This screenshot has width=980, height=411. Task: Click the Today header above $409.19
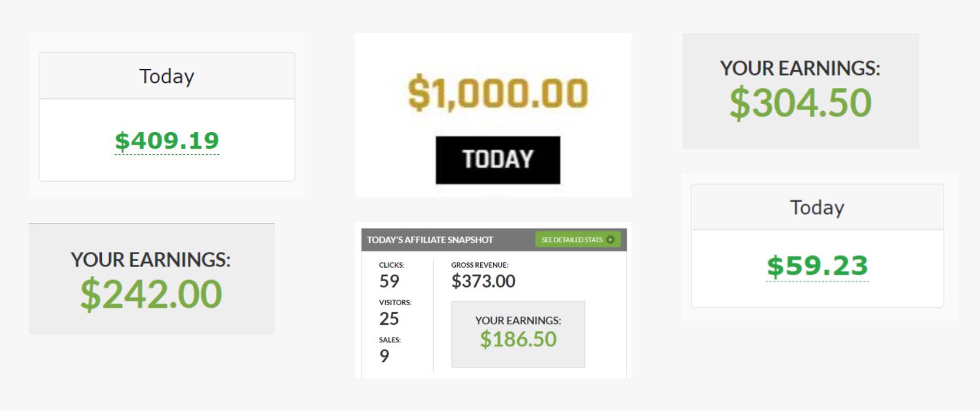point(167,76)
